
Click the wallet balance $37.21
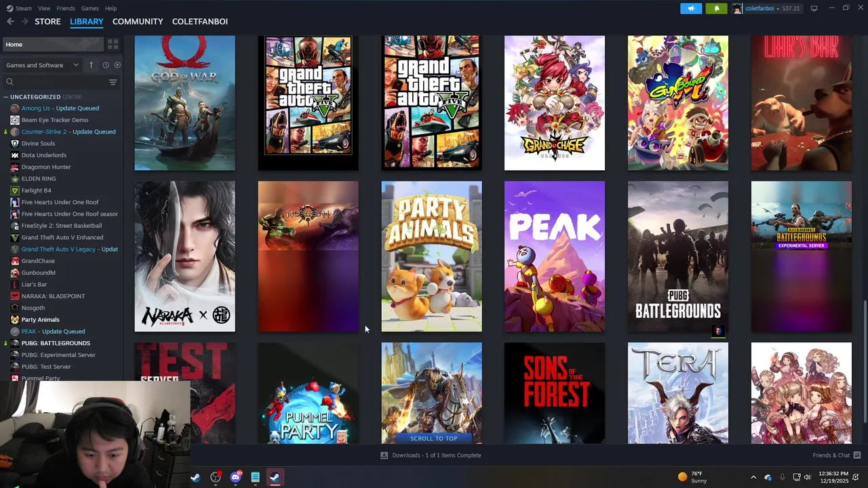(x=791, y=8)
